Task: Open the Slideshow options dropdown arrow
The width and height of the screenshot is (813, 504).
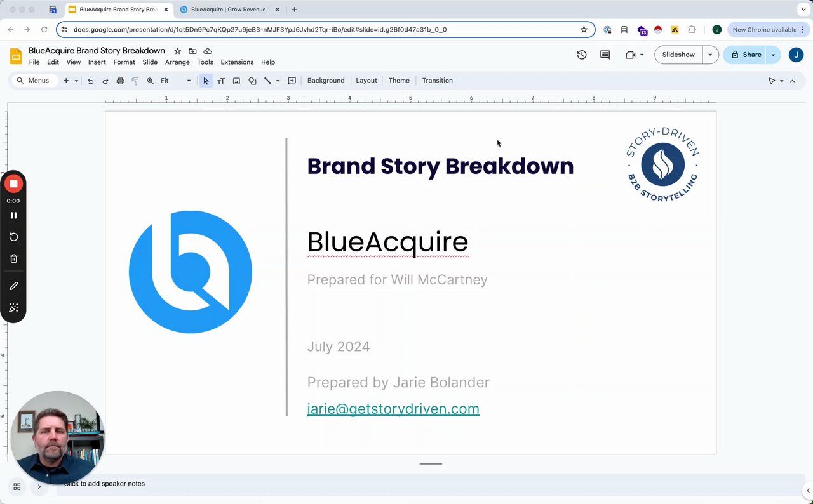Action: coord(710,55)
